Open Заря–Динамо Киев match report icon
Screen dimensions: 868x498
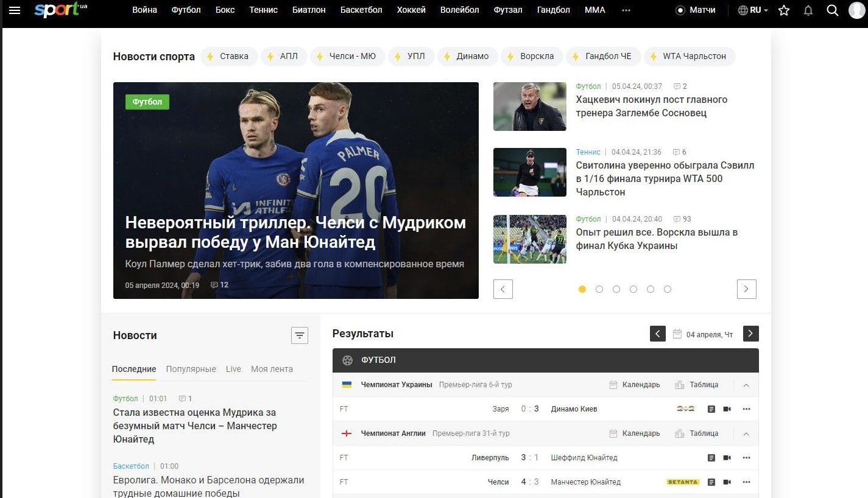pyautogui.click(x=711, y=409)
